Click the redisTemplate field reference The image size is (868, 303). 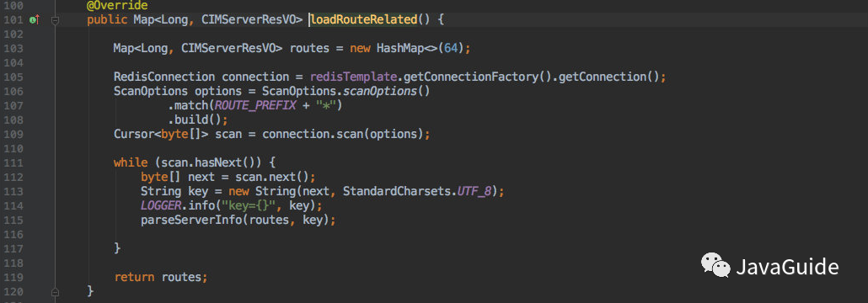[x=353, y=77]
